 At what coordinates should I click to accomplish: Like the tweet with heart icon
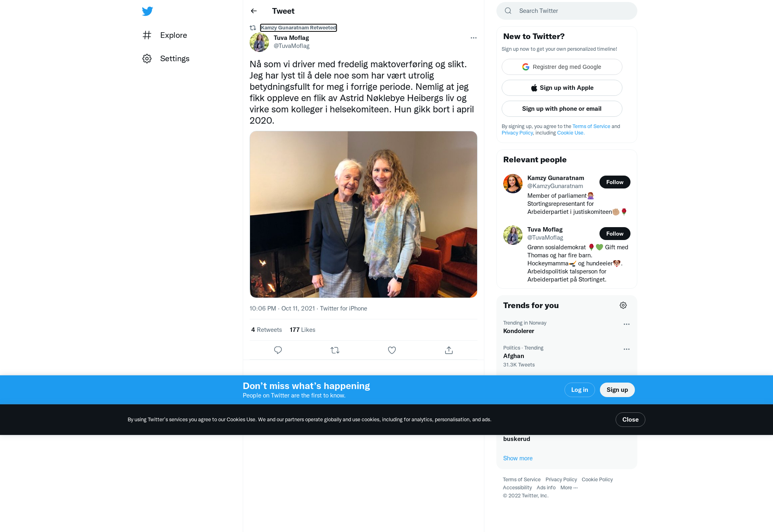point(392,350)
